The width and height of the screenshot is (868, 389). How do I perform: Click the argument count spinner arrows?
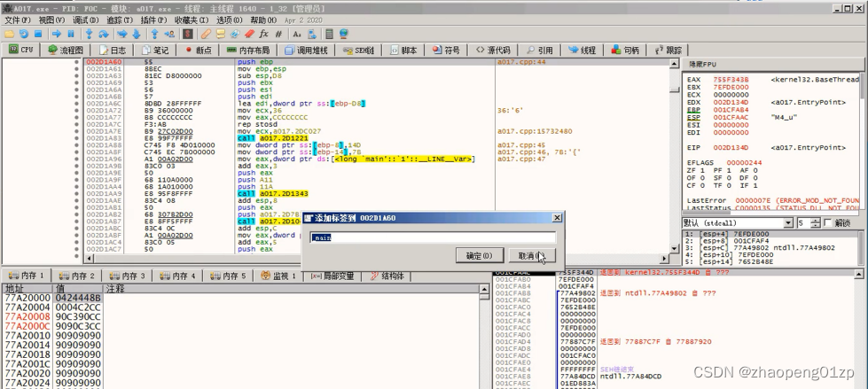(815, 223)
